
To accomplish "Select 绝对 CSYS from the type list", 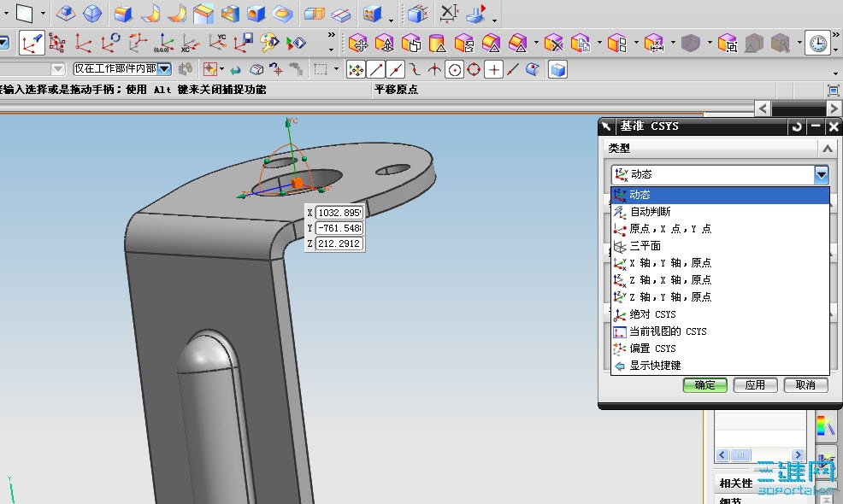I will (x=652, y=314).
